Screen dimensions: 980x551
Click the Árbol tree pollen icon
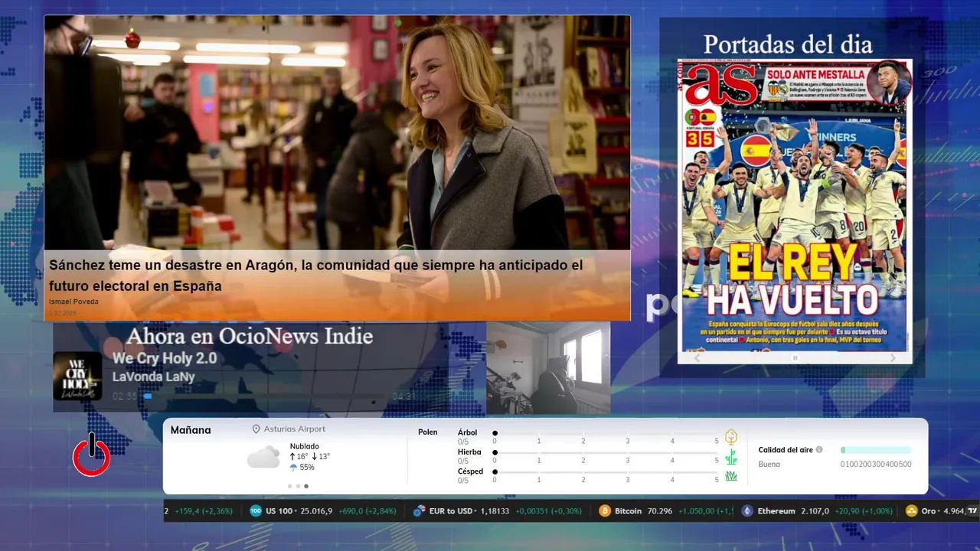pos(731,437)
